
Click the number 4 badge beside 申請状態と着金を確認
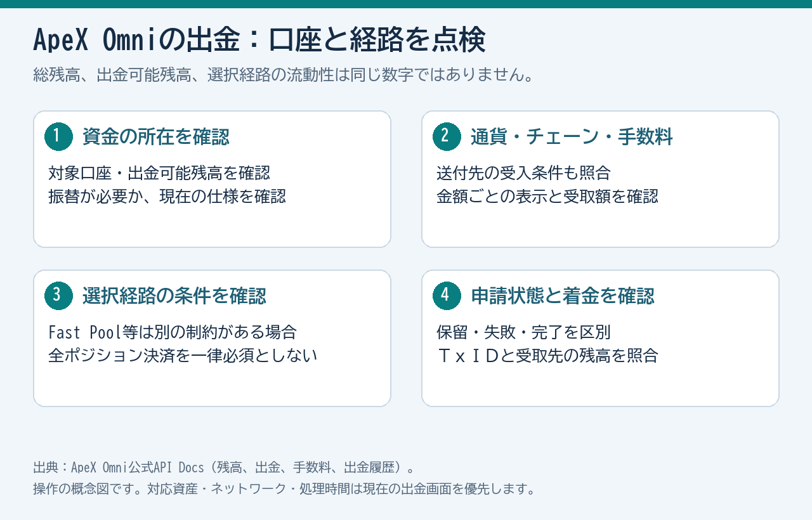click(x=447, y=296)
